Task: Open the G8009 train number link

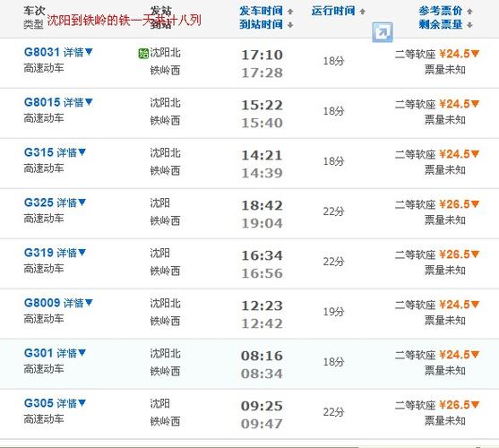Action: [42, 303]
